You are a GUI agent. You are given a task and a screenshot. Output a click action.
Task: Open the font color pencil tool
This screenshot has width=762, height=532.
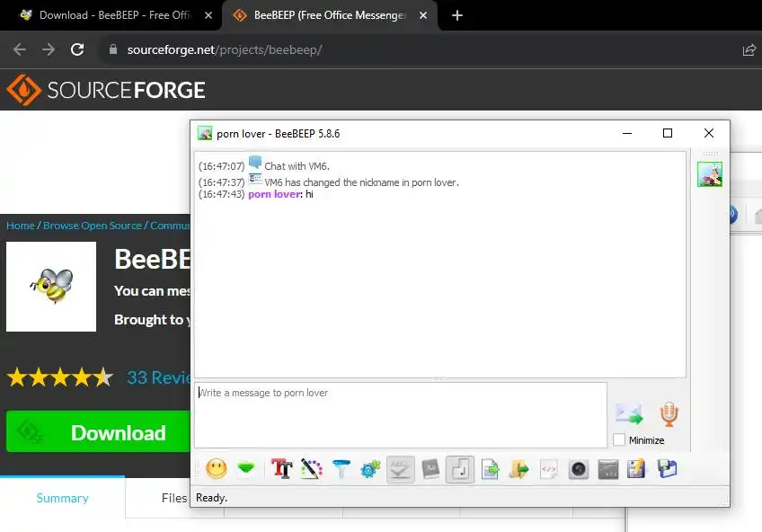coord(312,469)
